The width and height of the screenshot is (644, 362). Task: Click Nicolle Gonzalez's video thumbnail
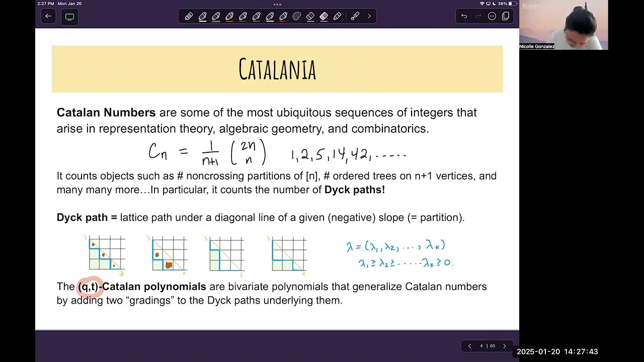pos(563,25)
